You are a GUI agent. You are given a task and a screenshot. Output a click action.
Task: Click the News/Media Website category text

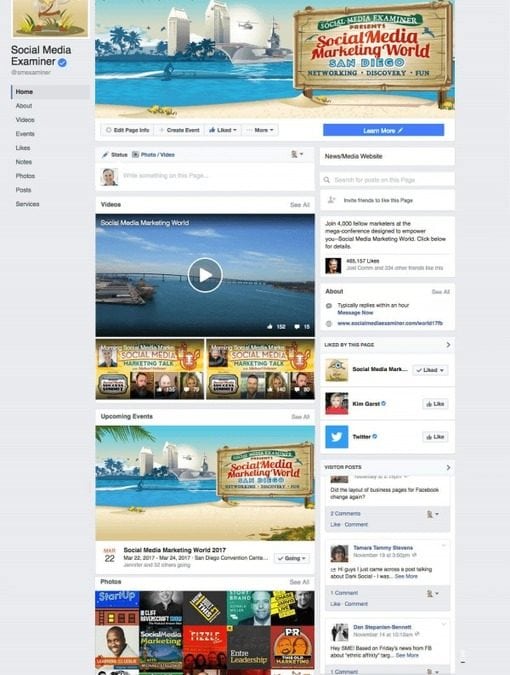click(x=353, y=156)
